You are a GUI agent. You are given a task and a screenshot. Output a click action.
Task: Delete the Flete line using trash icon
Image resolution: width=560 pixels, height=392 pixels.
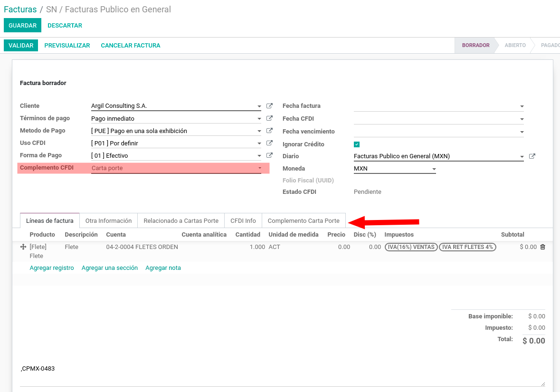point(542,247)
